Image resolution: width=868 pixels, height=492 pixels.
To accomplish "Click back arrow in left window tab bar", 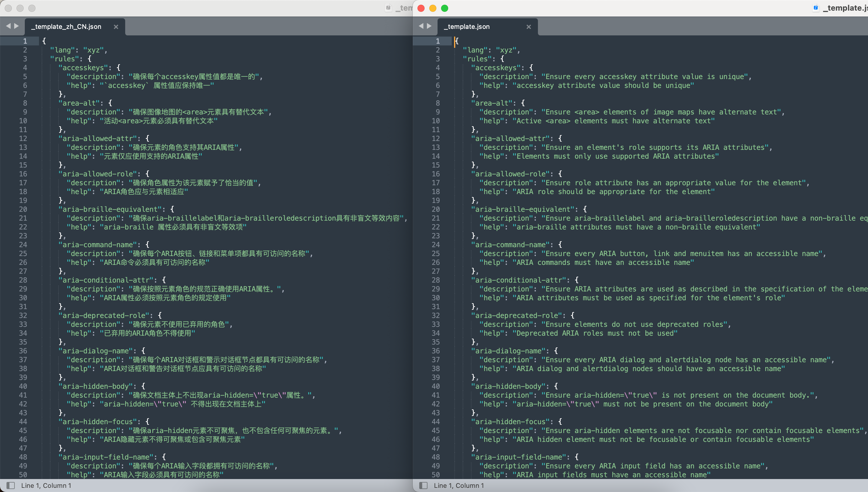I will (x=8, y=26).
